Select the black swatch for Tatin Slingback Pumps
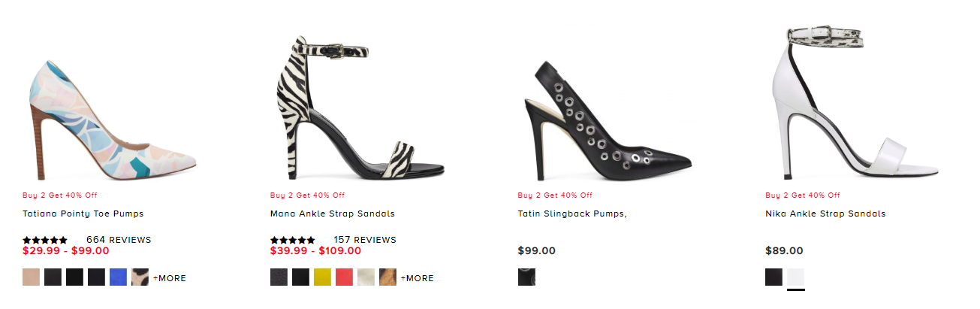 click(526, 277)
